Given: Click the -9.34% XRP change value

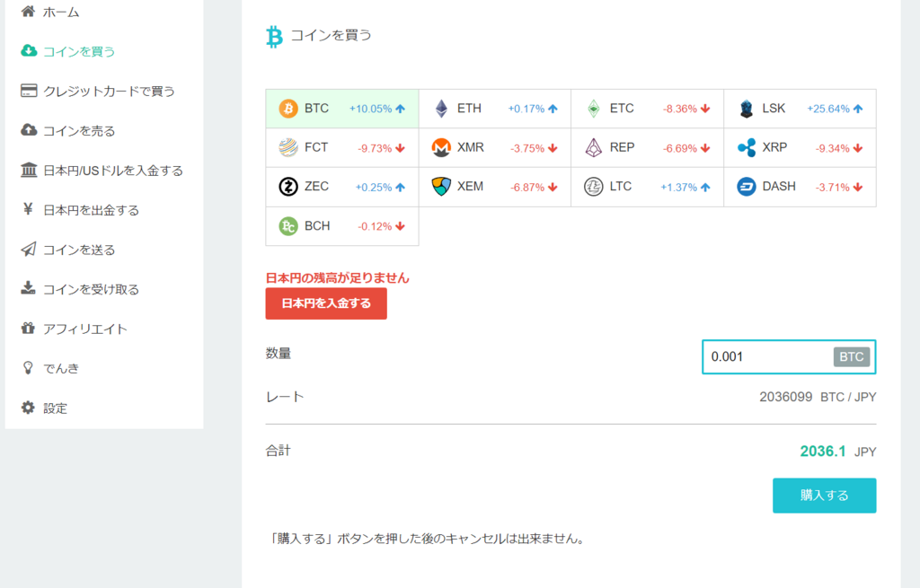Looking at the screenshot, I should click(832, 148).
